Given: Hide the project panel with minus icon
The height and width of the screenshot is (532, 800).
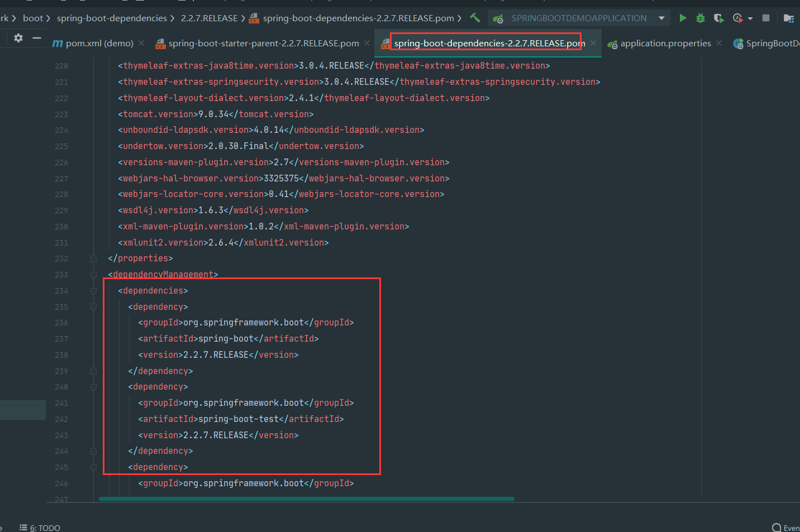Looking at the screenshot, I should tap(37, 38).
